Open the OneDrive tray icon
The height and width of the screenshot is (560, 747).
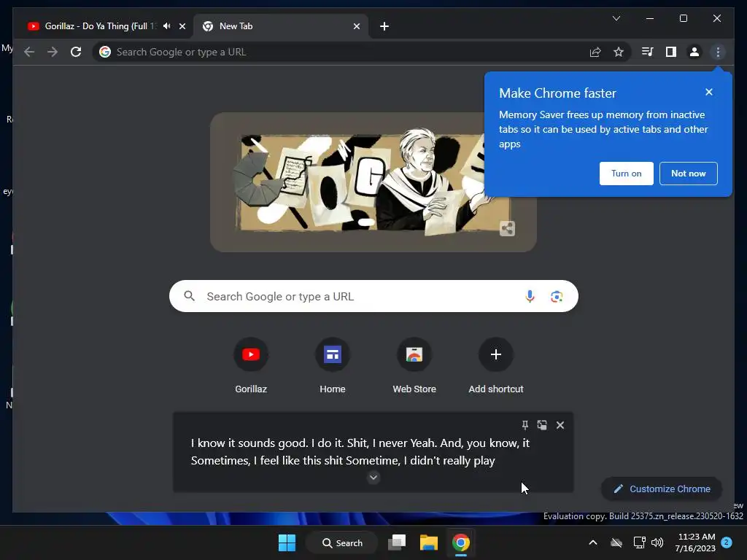616,542
